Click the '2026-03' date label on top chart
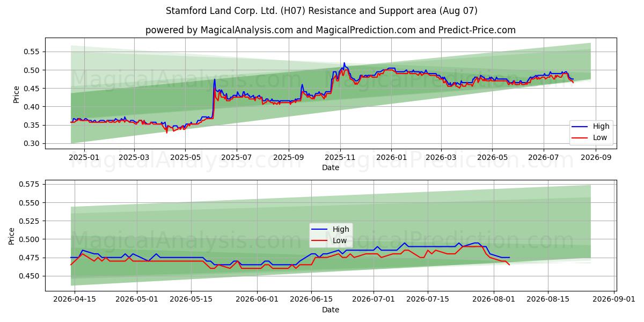Image resolution: width=644 pixels, height=322 pixels. pos(441,158)
